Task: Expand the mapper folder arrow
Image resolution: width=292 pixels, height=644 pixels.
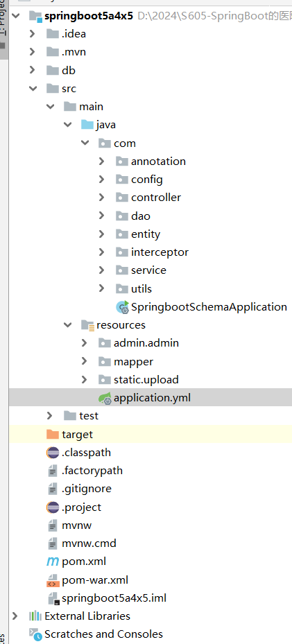Action: (x=85, y=361)
